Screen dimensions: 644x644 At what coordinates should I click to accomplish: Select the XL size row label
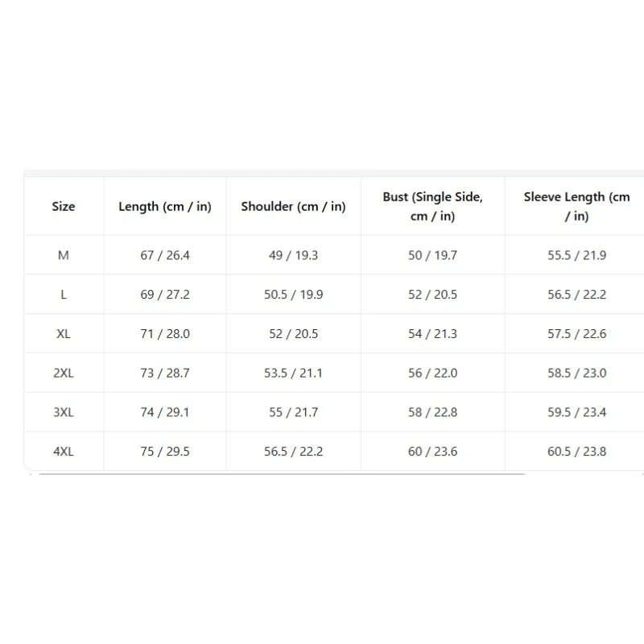click(64, 333)
